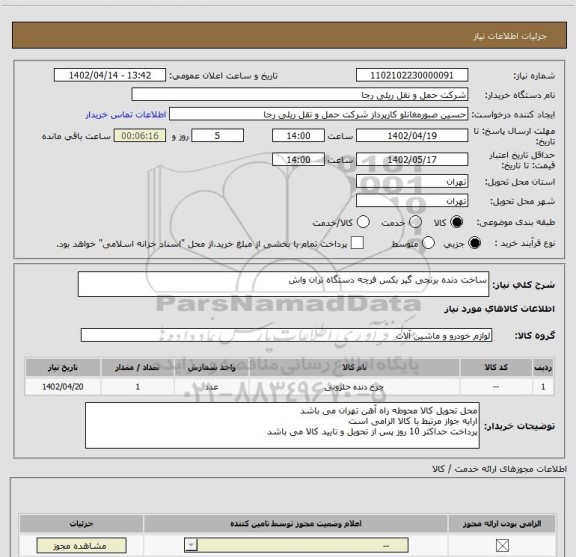Image resolution: width=576 pixels, height=557 pixels.
Task: Click the remaining time 00:06:16 countdown field
Action: [140, 136]
